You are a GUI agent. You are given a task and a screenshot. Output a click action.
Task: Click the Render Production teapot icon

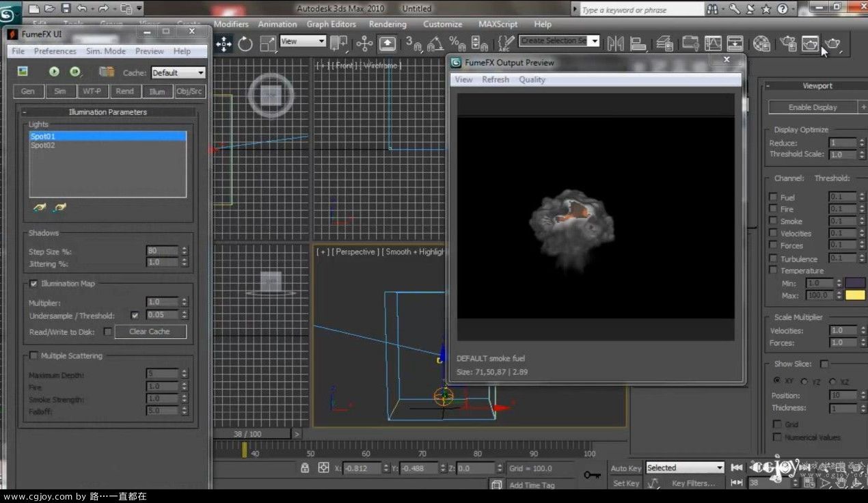pos(832,44)
